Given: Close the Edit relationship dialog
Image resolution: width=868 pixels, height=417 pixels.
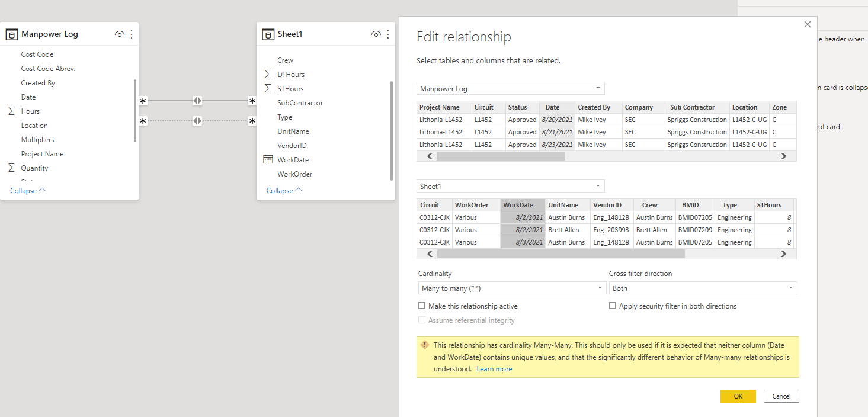Looking at the screenshot, I should (x=808, y=25).
